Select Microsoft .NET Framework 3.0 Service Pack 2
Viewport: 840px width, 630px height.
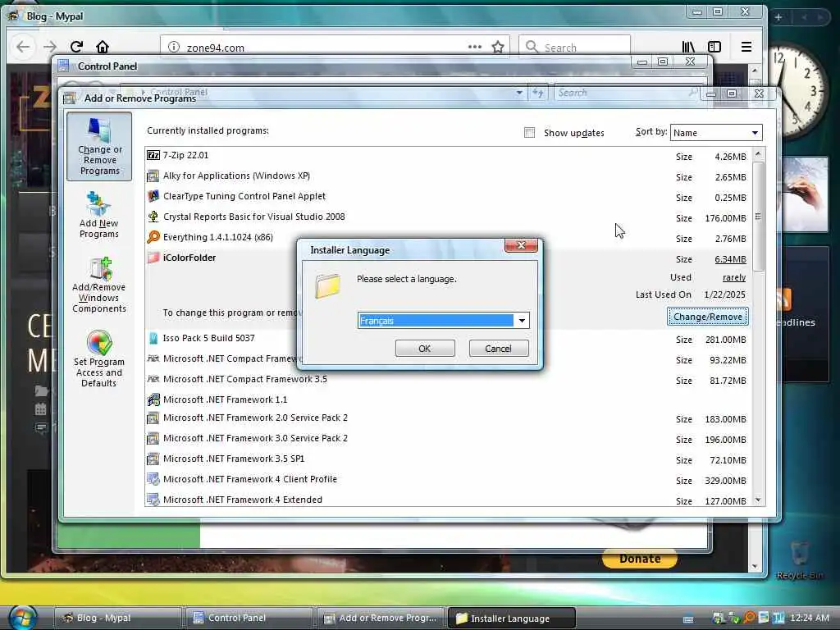pos(255,438)
